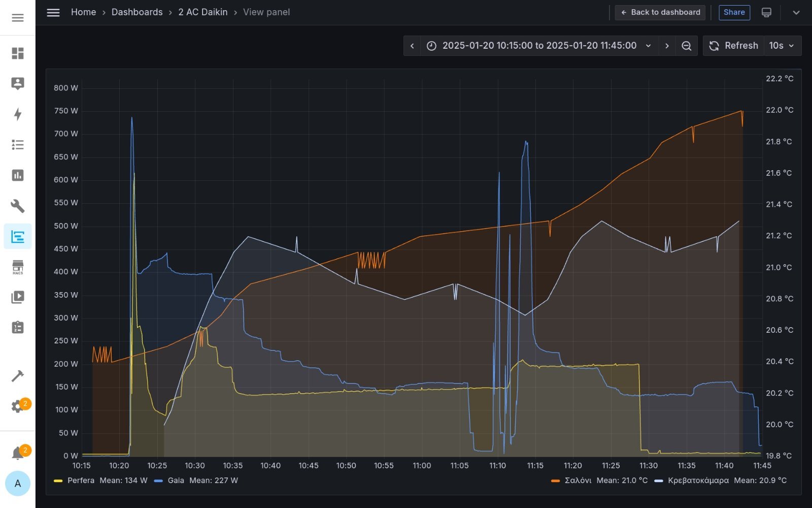The image size is (812, 508).
Task: Zoom out the time range
Action: tap(686, 46)
